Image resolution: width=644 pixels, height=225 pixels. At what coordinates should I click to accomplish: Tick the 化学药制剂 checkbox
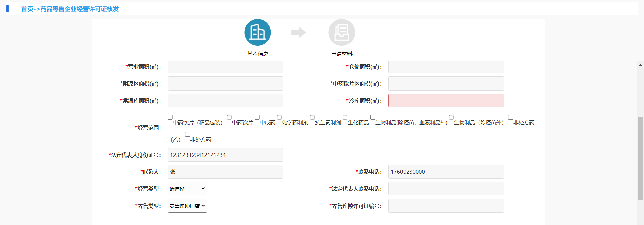(279, 117)
